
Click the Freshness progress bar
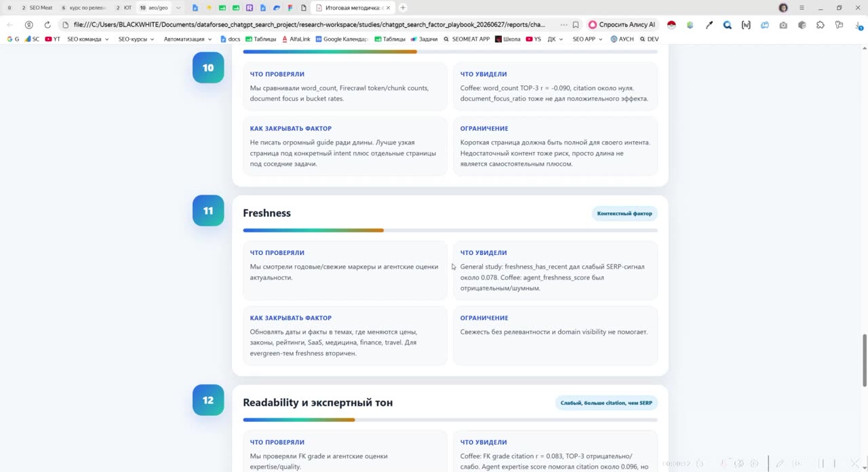point(450,231)
